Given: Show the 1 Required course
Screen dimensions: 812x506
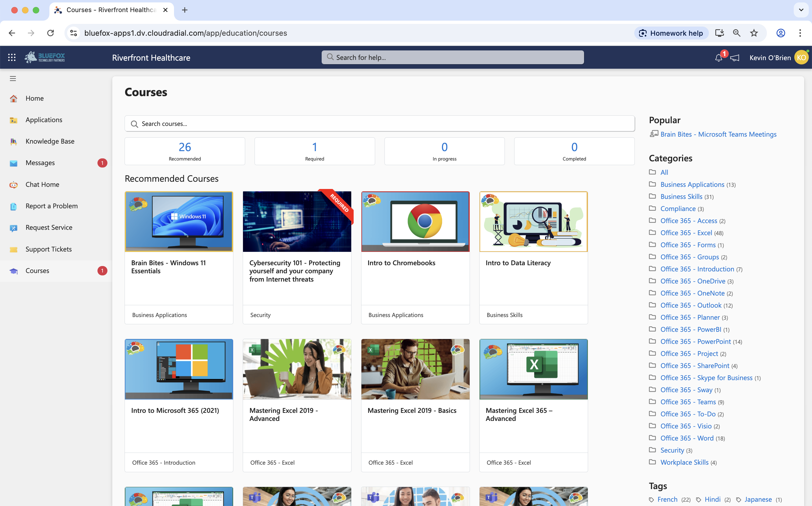Looking at the screenshot, I should point(315,151).
